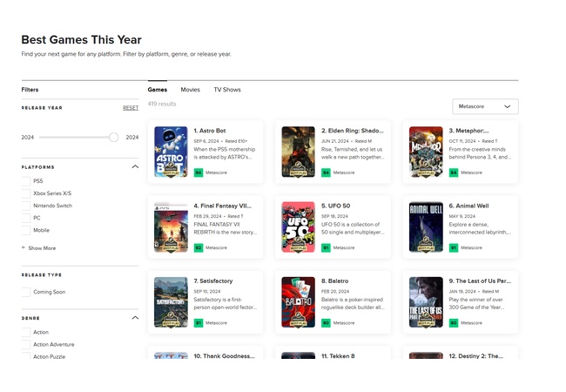Open the Metaphor cover art thumbnail
Screen dimensions: 566x392
point(426,152)
